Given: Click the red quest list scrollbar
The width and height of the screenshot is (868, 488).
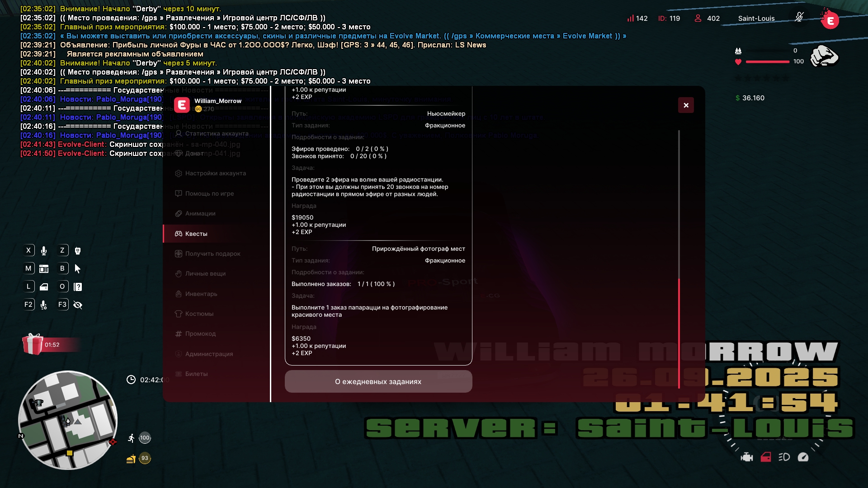Looking at the screenshot, I should click(x=679, y=333).
